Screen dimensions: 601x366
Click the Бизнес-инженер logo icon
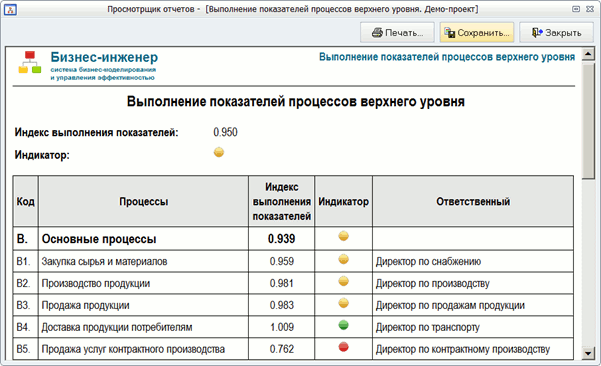(x=30, y=62)
